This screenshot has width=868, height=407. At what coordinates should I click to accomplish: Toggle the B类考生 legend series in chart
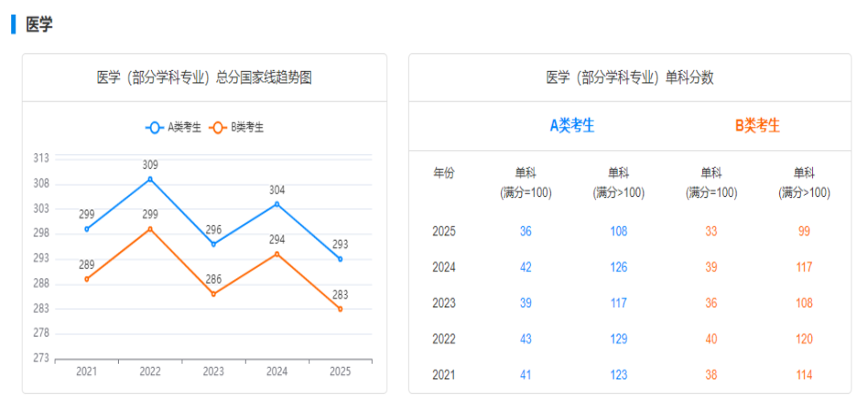coord(236,127)
